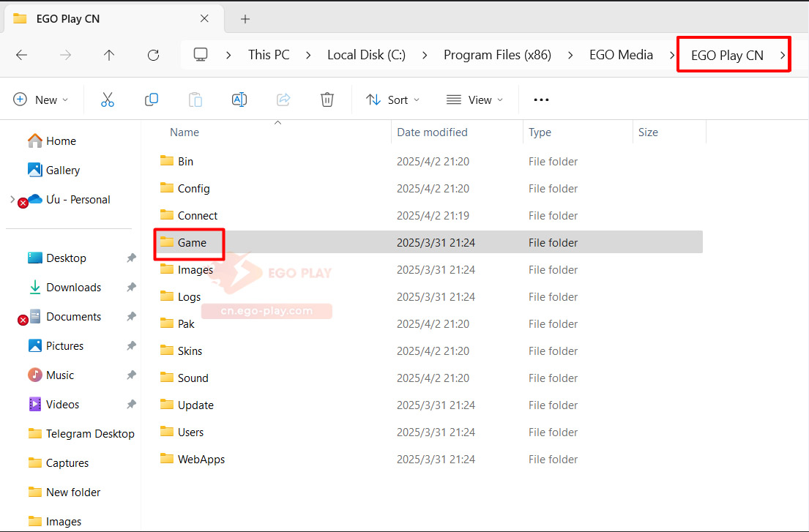
Task: Click the PC monitor icon in address bar
Action: point(201,55)
